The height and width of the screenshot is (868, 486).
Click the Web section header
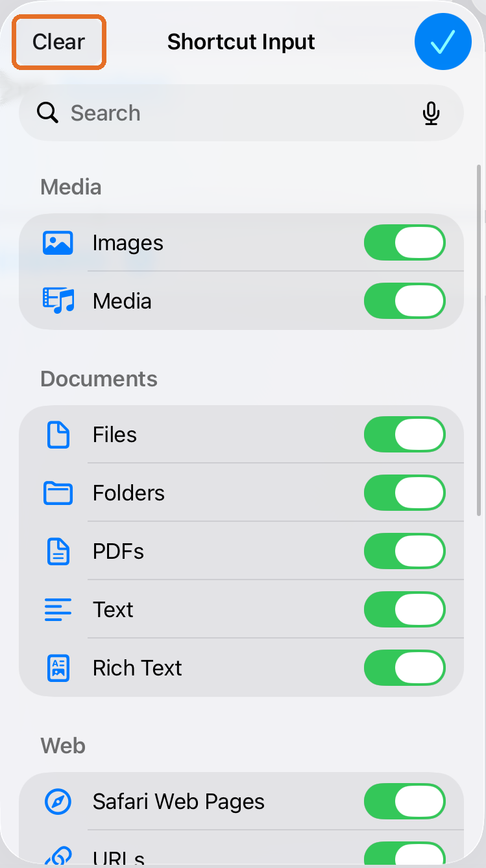click(x=63, y=745)
